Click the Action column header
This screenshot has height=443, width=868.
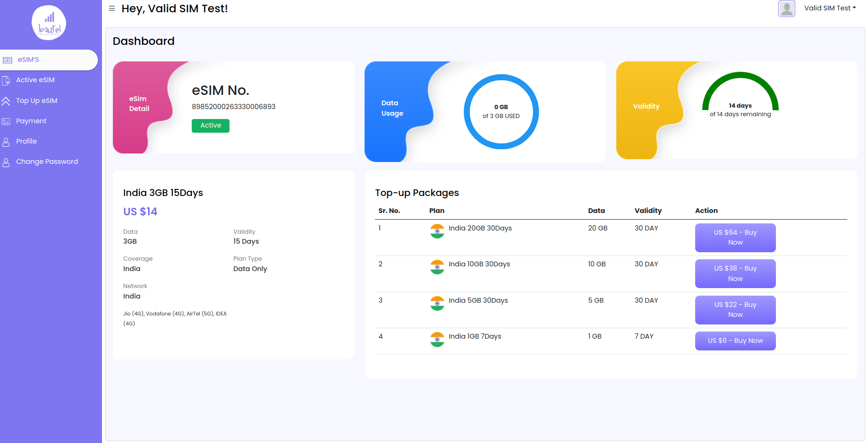(706, 211)
